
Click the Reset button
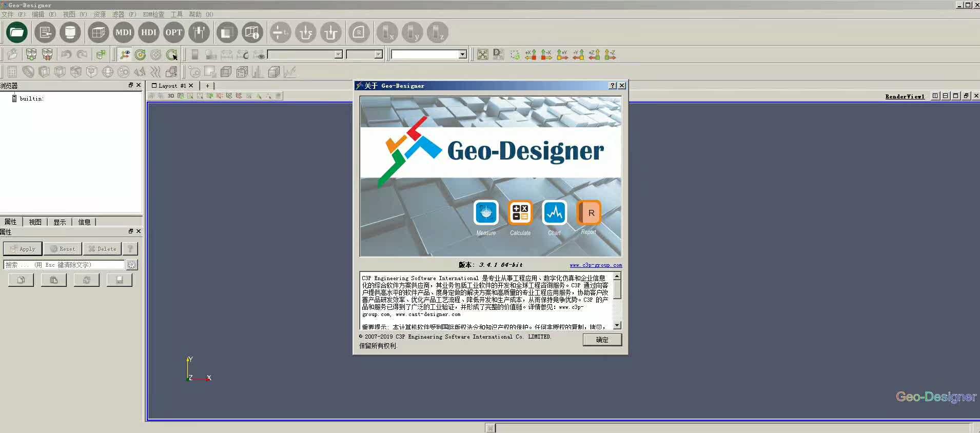tap(63, 249)
